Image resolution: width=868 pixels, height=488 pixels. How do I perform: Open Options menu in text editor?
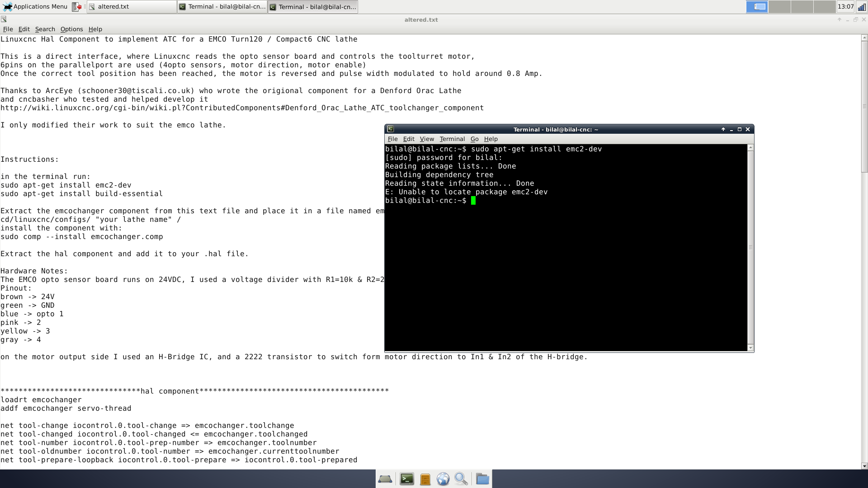tap(71, 29)
